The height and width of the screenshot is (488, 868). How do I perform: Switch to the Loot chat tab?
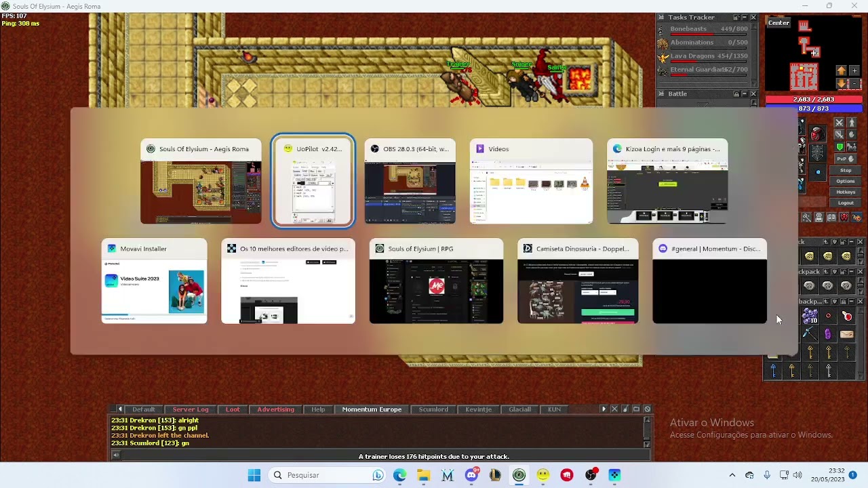pyautogui.click(x=233, y=409)
